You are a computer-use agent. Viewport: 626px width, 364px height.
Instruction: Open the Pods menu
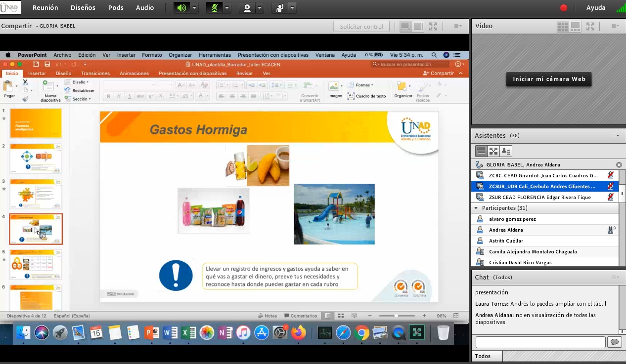pyautogui.click(x=116, y=7)
